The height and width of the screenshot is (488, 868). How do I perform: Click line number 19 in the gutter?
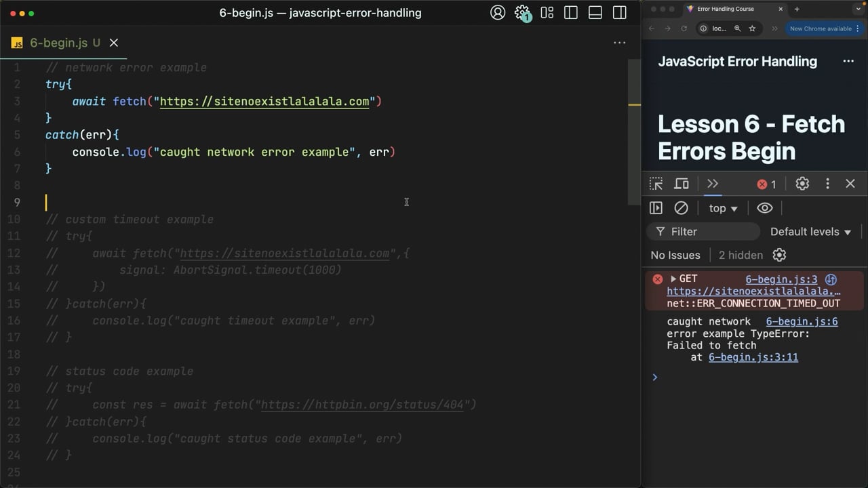[x=14, y=371]
